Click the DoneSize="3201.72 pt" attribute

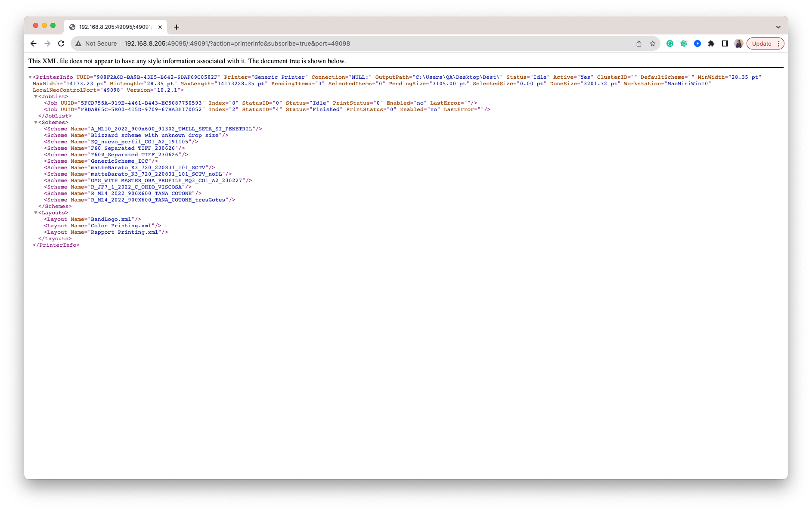(585, 84)
